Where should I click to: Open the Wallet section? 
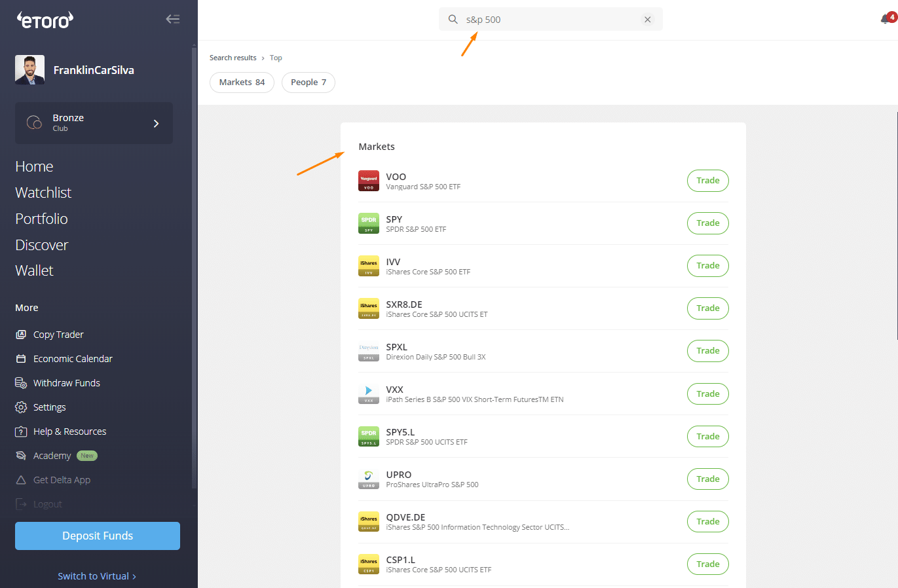tap(34, 270)
